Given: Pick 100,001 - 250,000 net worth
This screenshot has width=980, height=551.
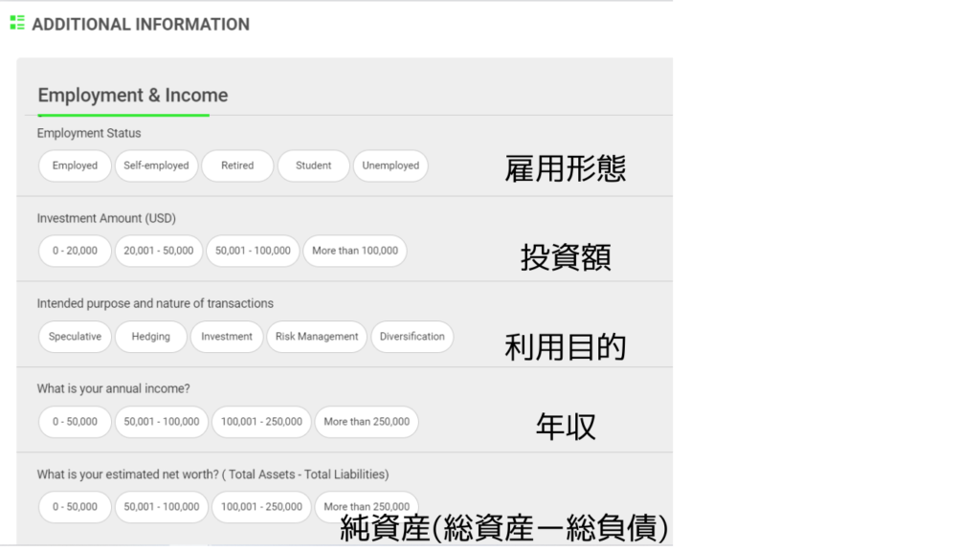Looking at the screenshot, I should [x=261, y=507].
